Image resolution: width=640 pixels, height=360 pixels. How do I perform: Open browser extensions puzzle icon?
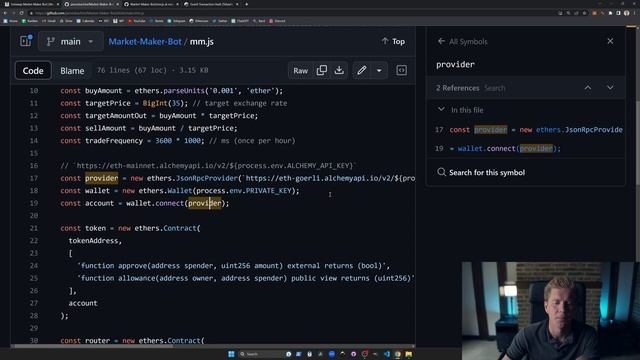[x=610, y=13]
